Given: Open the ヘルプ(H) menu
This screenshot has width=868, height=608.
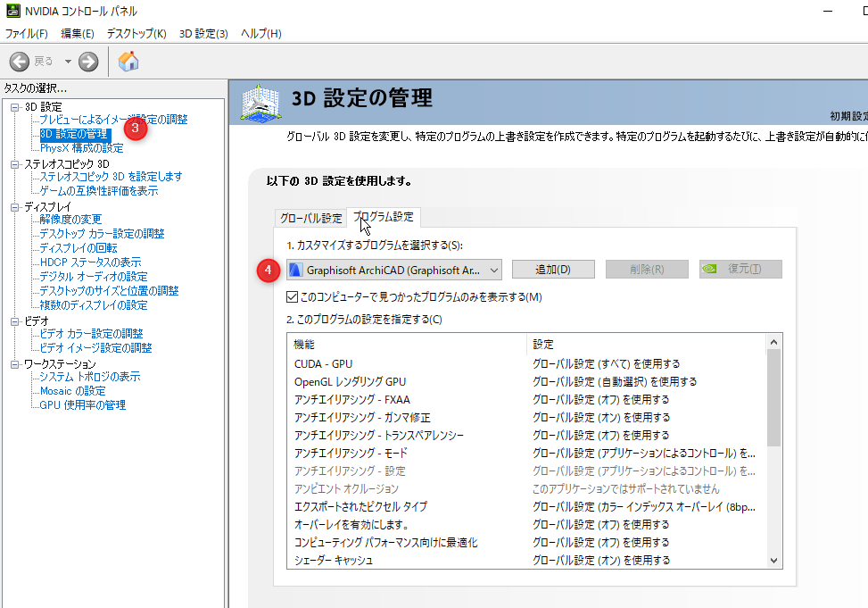Looking at the screenshot, I should tap(261, 34).
